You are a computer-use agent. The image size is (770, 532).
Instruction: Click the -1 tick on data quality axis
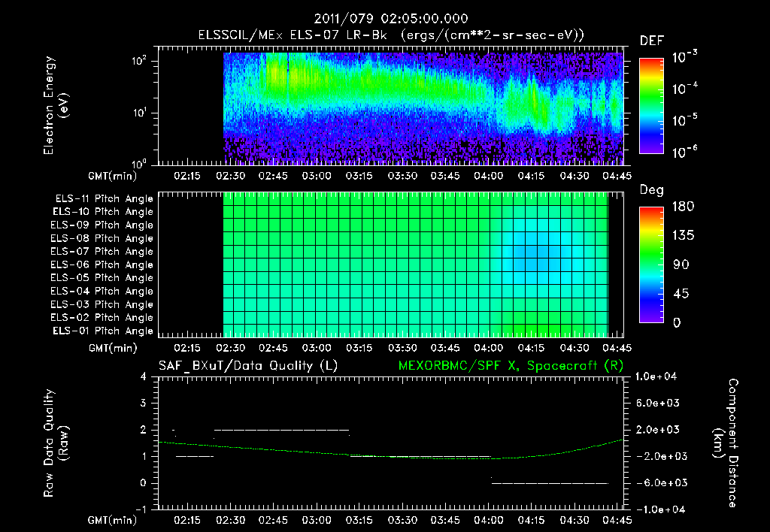141,510
